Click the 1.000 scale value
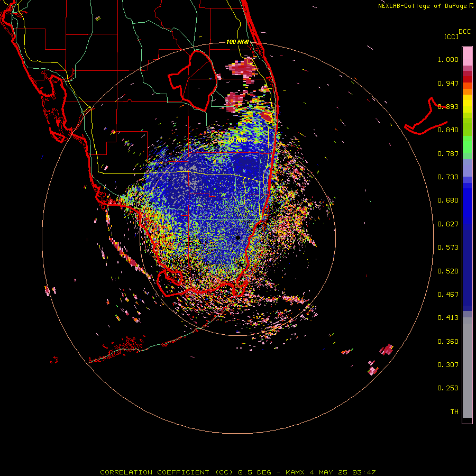 click(x=448, y=59)
